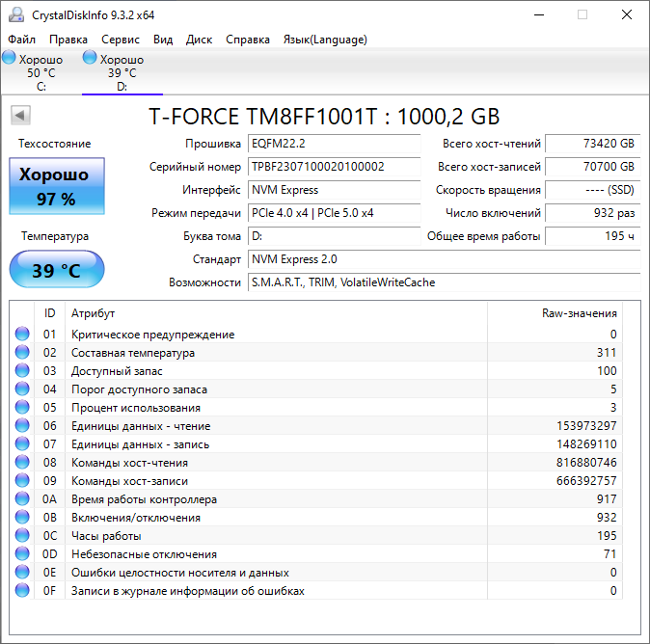Click the ID column header

pyautogui.click(x=49, y=313)
